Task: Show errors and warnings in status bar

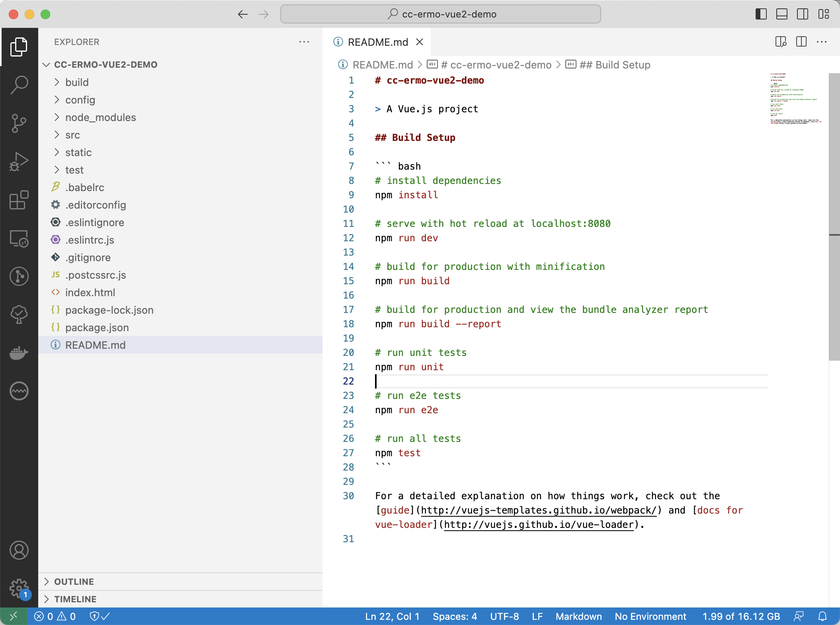Action: pos(55,616)
